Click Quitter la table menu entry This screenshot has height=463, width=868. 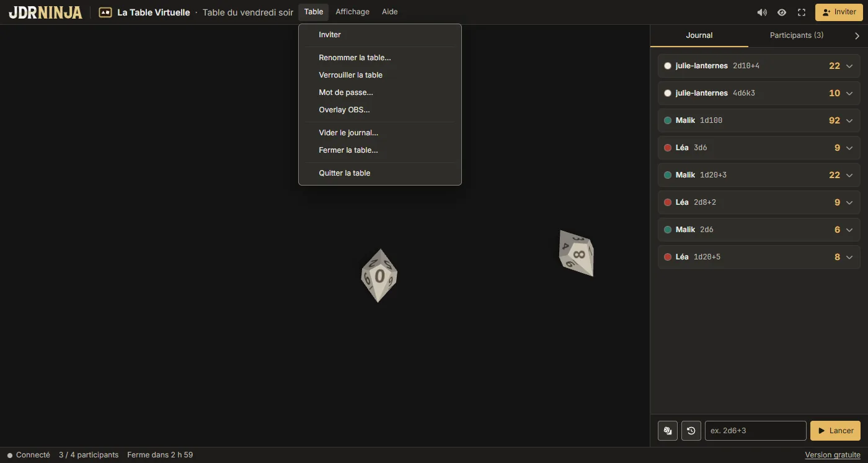[380, 173]
